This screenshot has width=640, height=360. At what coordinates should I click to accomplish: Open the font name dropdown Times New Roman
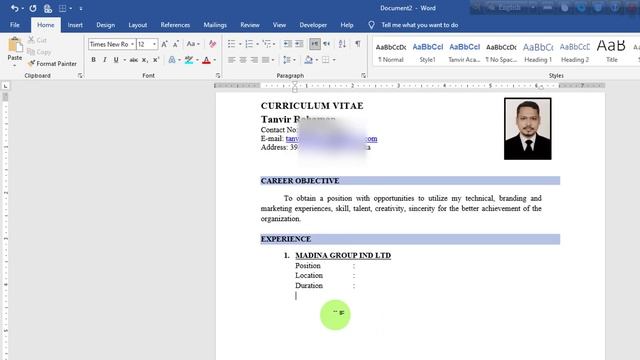[x=132, y=44]
